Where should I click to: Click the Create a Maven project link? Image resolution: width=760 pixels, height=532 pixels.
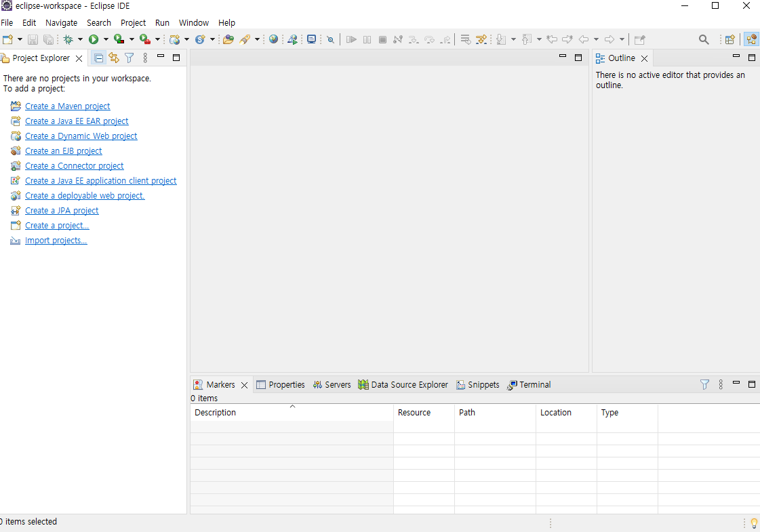tap(67, 106)
